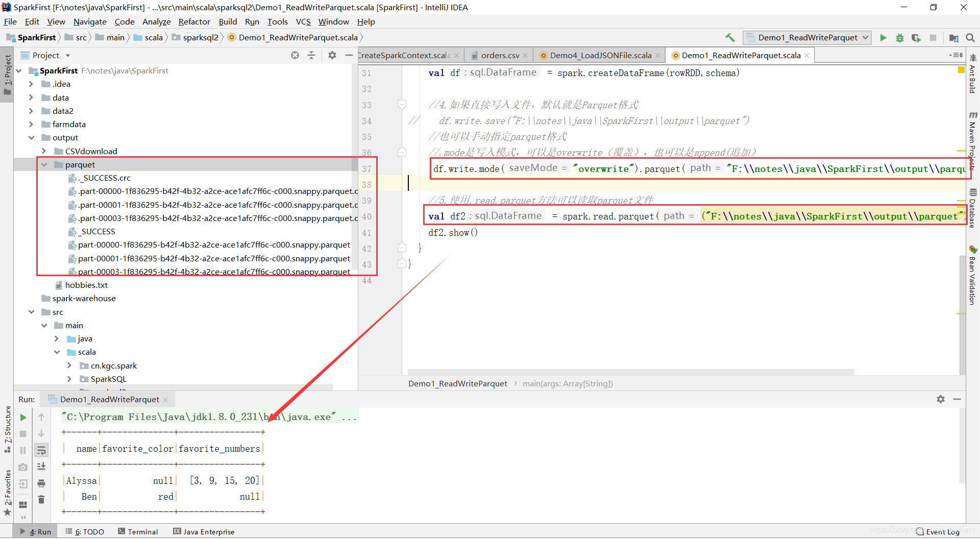The height and width of the screenshot is (539, 980).
Task: Expand the SparkSQL package
Action: click(x=69, y=379)
